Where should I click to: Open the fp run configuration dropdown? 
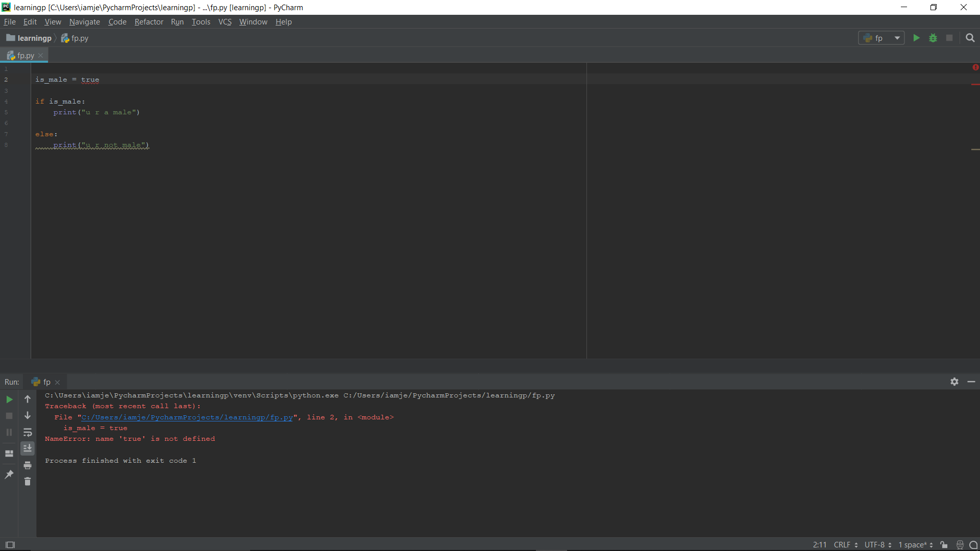click(x=881, y=38)
